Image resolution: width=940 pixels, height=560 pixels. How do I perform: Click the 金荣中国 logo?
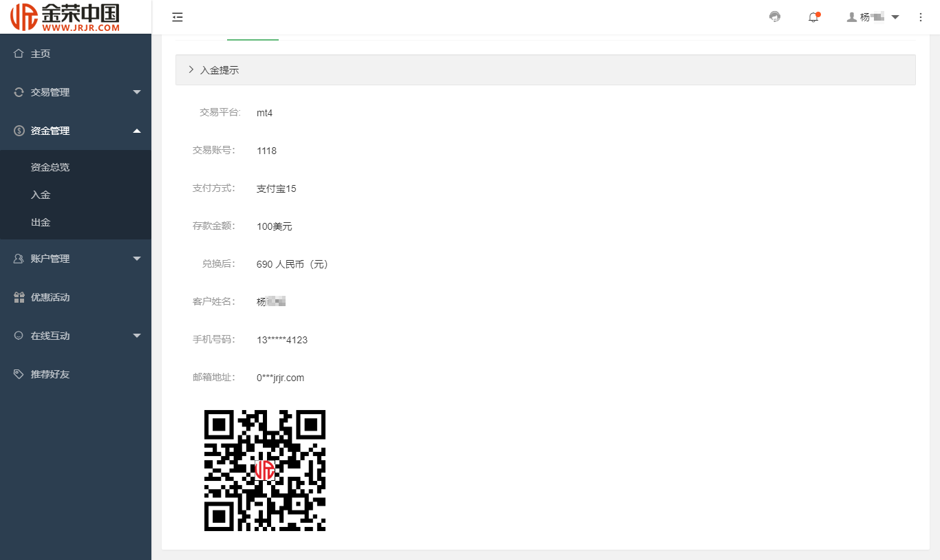pyautogui.click(x=65, y=17)
